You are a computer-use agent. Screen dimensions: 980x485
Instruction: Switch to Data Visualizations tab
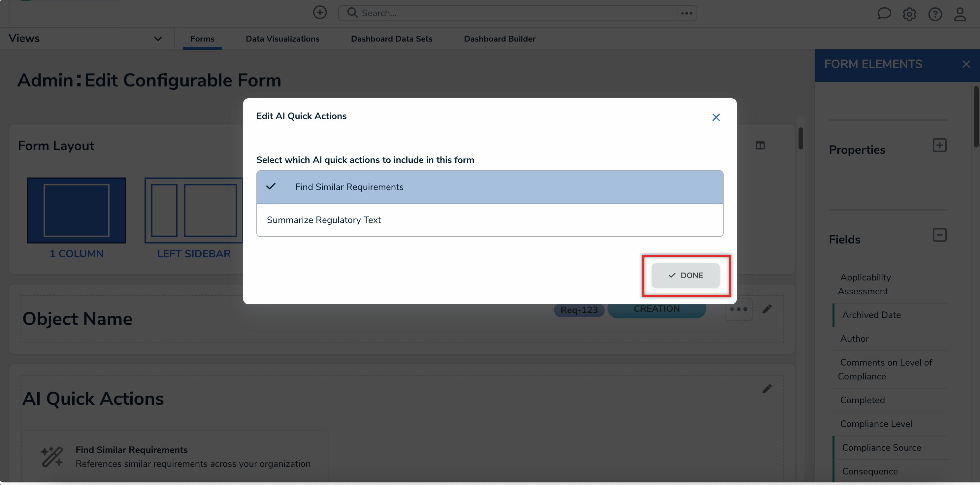click(282, 39)
